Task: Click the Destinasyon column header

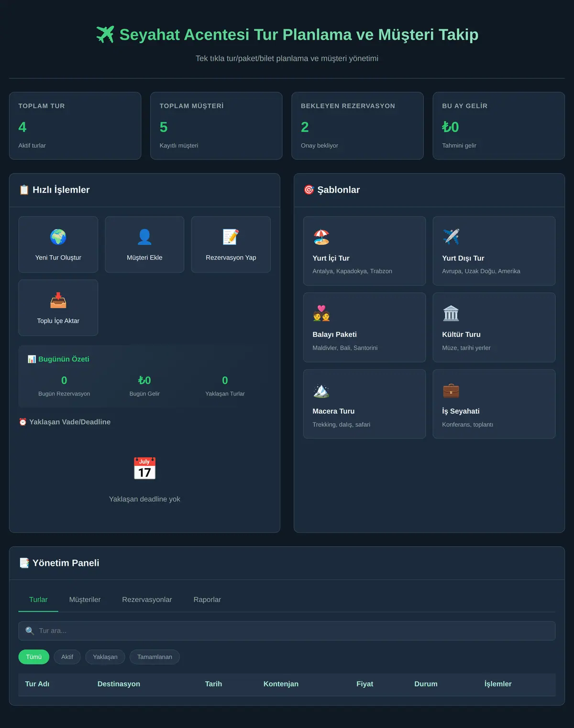Action: (119, 684)
